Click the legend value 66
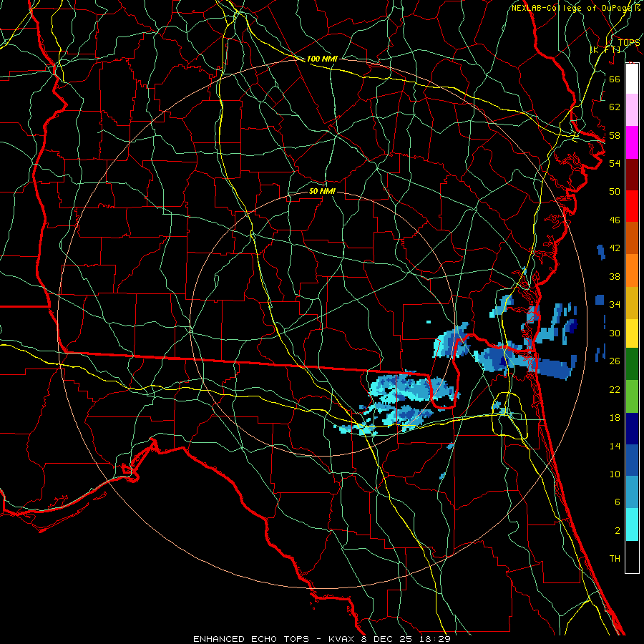The image size is (644, 644). pyautogui.click(x=615, y=79)
